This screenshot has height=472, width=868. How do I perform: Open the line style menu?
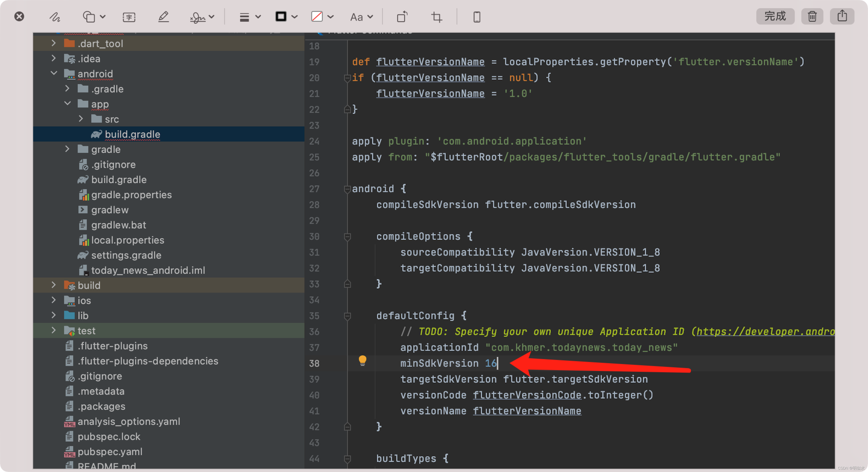tap(250, 17)
